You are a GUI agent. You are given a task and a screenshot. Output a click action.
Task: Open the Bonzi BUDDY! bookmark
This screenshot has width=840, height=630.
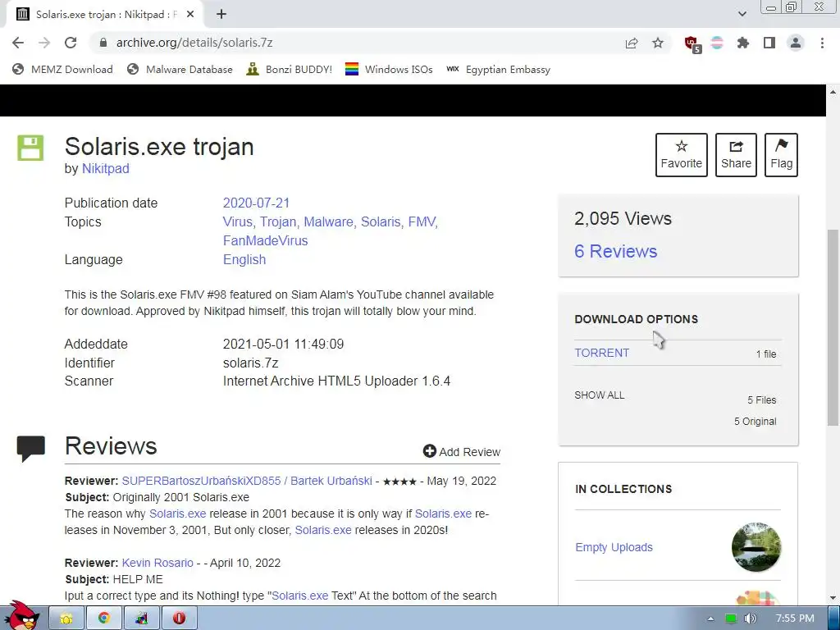coord(290,70)
